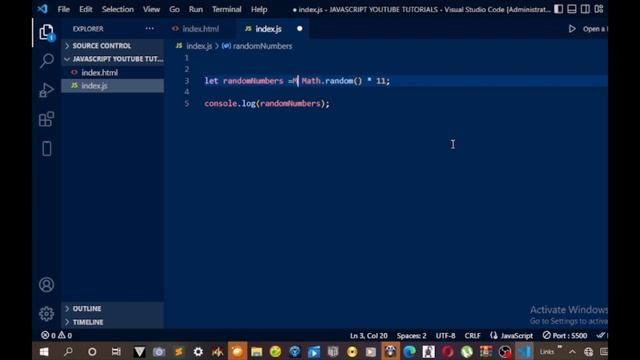
Task: Open index.html in file tree
Action: pos(113,72)
